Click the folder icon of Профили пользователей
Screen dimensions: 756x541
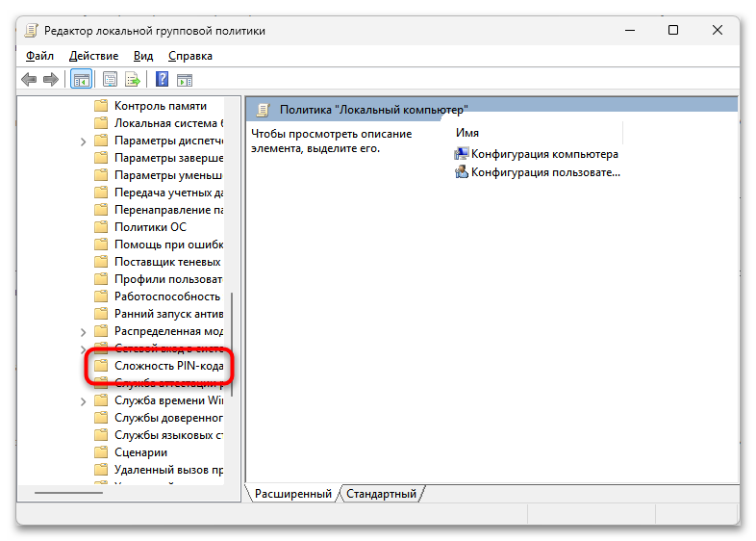pos(101,279)
